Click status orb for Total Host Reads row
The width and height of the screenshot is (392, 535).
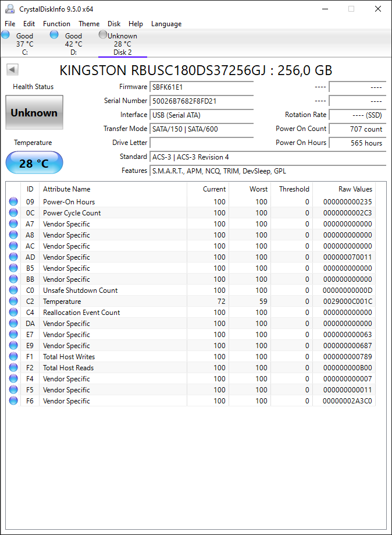[x=13, y=367]
